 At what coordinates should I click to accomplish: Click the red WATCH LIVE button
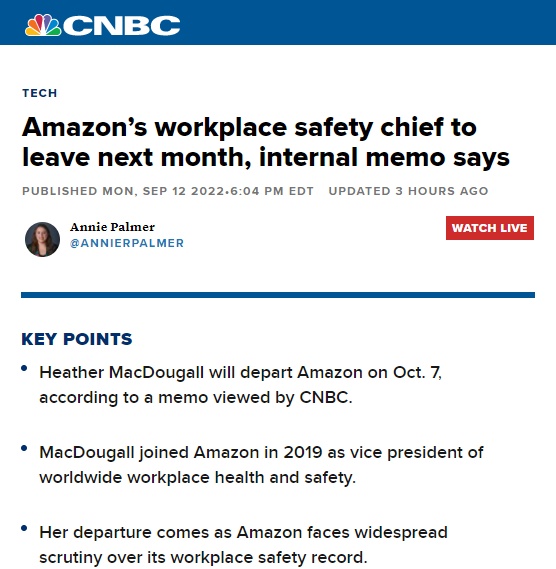coord(490,228)
